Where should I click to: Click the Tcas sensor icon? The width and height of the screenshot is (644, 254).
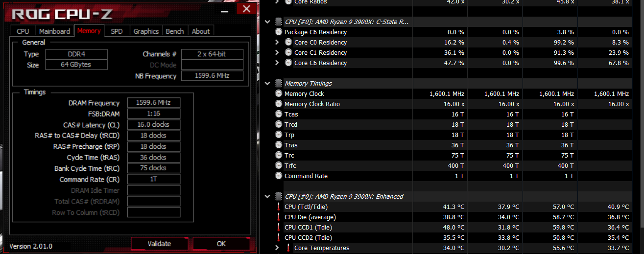pos(279,114)
